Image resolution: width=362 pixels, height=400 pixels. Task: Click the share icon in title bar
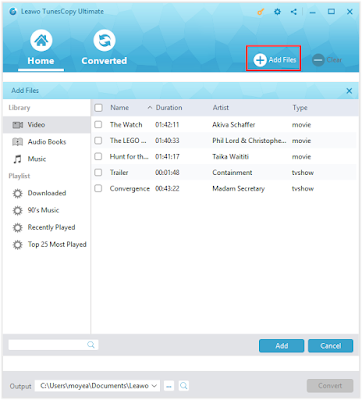tap(293, 12)
